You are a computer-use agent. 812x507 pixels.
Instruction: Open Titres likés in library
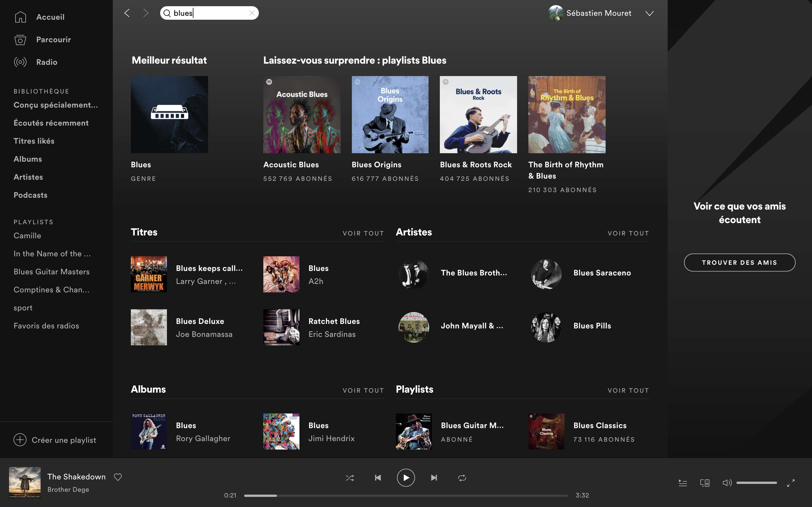pyautogui.click(x=34, y=141)
